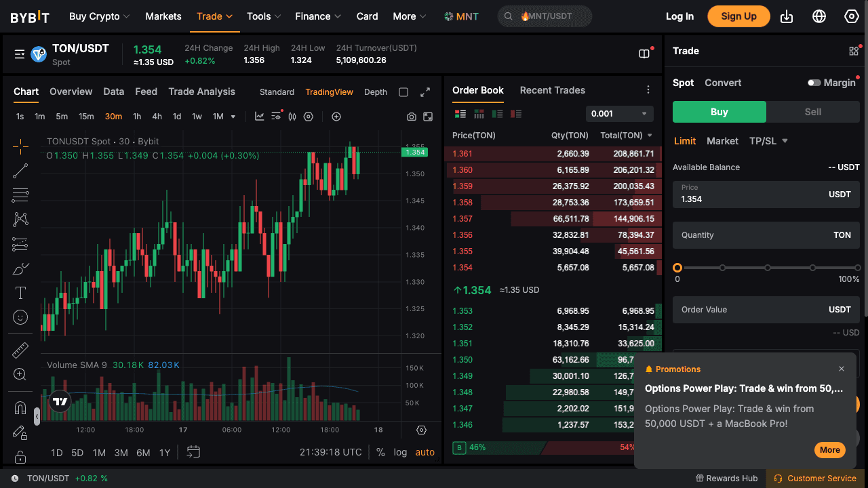Select the Convert tab
The image size is (868, 488).
point(723,83)
